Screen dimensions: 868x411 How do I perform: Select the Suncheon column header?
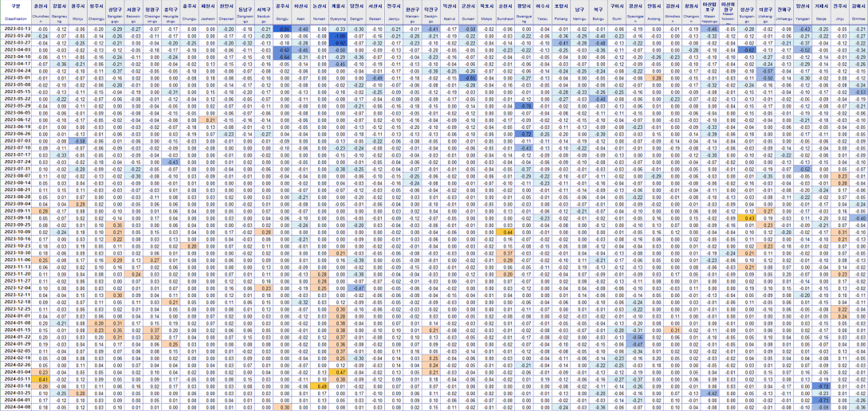(505, 13)
